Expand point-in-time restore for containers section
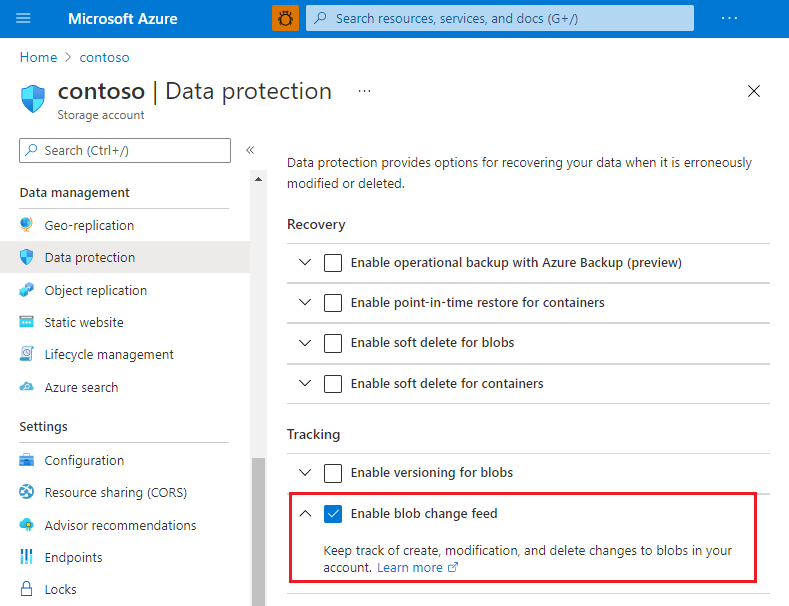Image resolution: width=789 pixels, height=606 pixels. pyautogui.click(x=305, y=302)
